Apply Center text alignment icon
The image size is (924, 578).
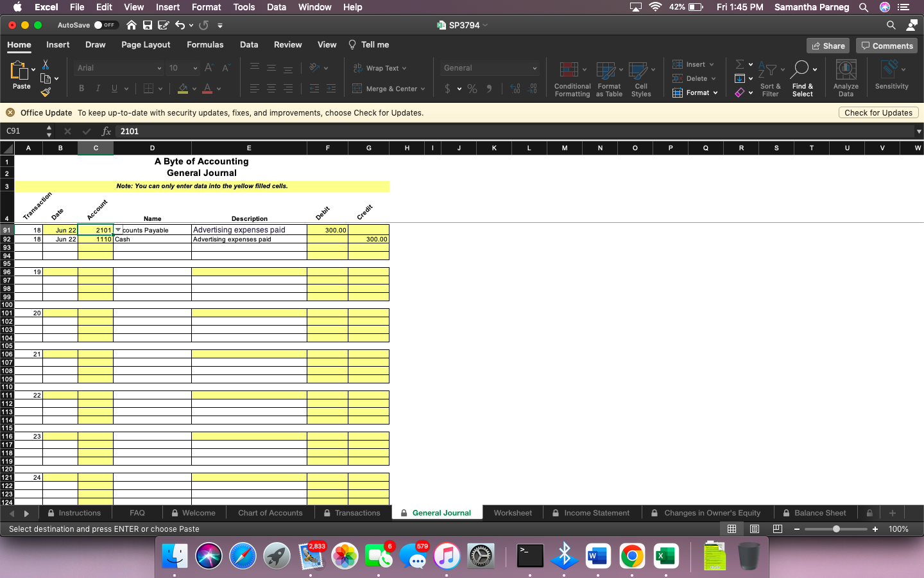[x=271, y=89]
